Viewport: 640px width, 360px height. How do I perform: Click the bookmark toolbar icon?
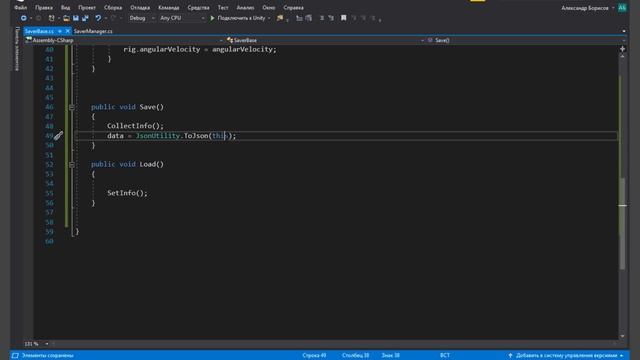(344, 18)
